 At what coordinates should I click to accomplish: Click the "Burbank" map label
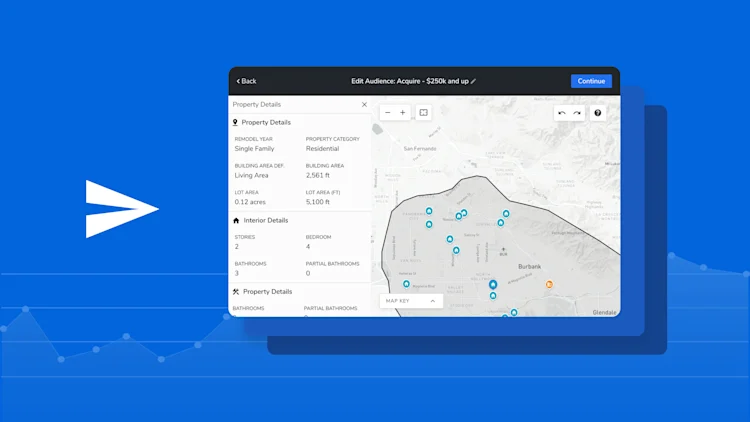(529, 267)
